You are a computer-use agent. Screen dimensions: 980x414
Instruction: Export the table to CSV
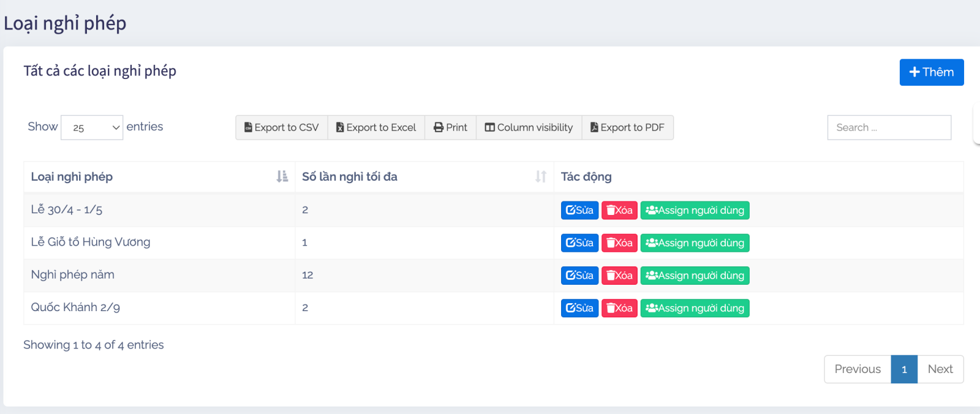pos(282,127)
